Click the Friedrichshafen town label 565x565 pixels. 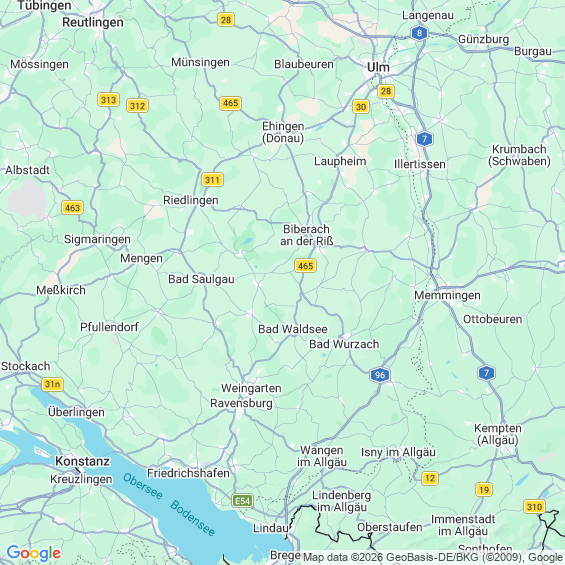188,473
